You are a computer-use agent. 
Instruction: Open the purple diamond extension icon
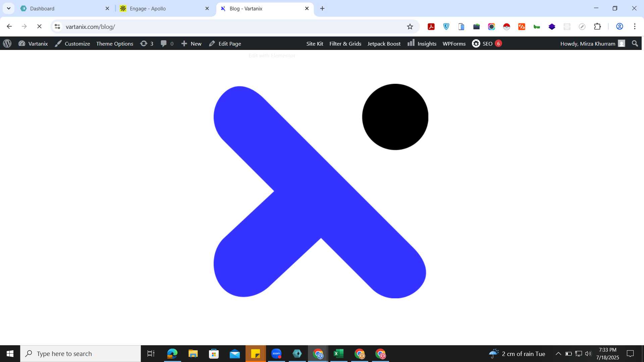click(x=552, y=26)
